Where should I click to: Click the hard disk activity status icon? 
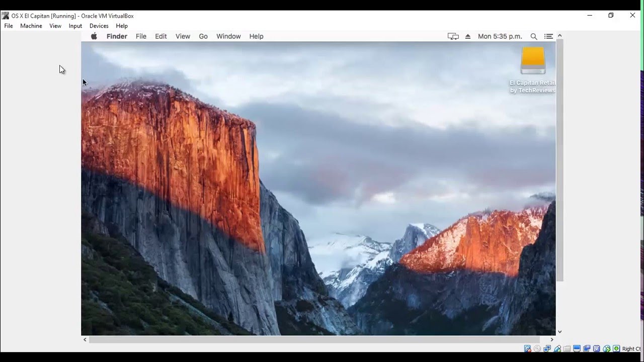coord(527,348)
